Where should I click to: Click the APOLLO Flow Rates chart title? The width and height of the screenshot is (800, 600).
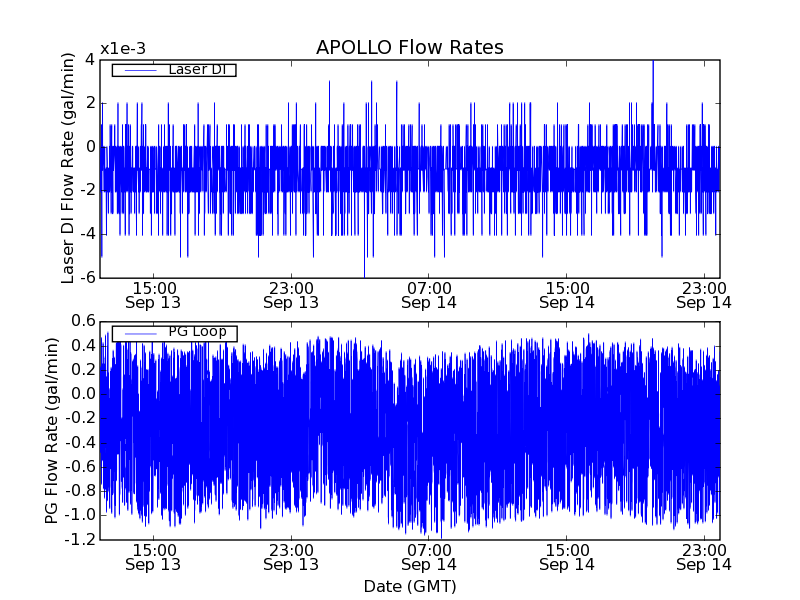click(x=410, y=47)
